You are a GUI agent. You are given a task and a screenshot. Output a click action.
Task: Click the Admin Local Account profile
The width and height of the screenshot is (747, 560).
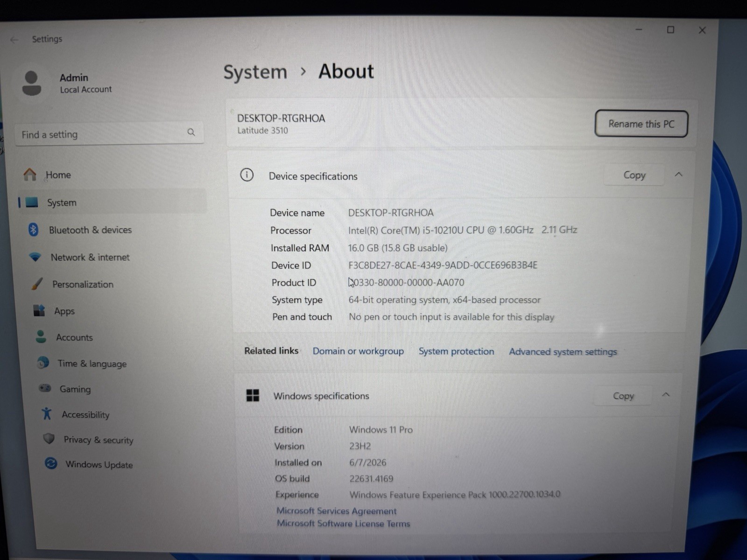pyautogui.click(x=68, y=83)
